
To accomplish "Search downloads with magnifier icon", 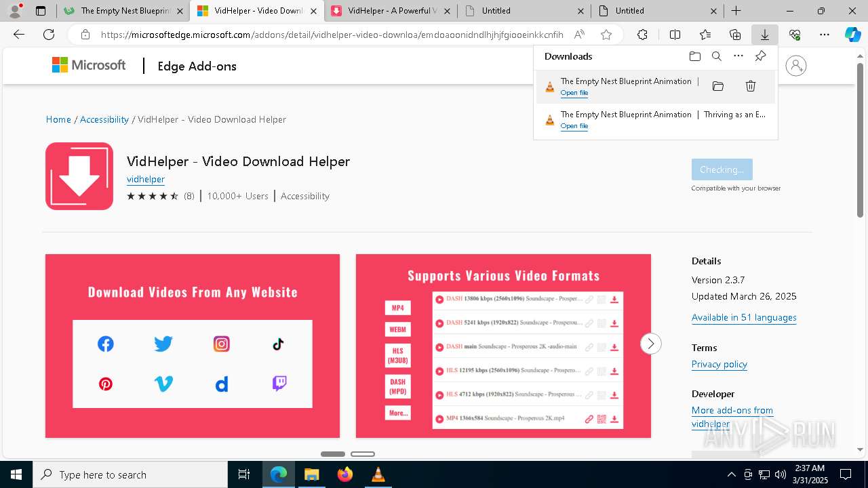I will pos(716,56).
